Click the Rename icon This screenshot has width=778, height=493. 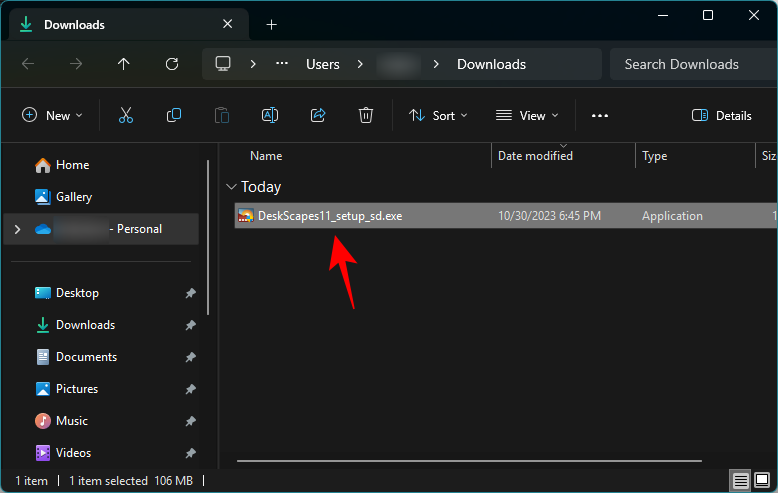click(x=270, y=116)
